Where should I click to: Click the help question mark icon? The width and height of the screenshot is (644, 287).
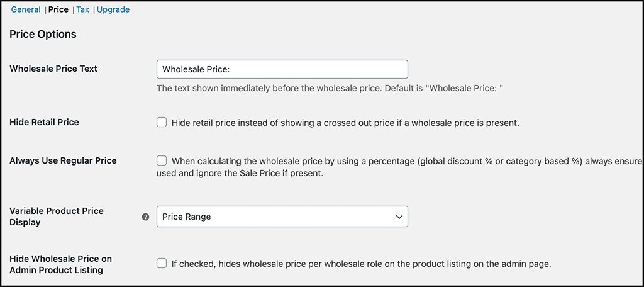coord(146,217)
